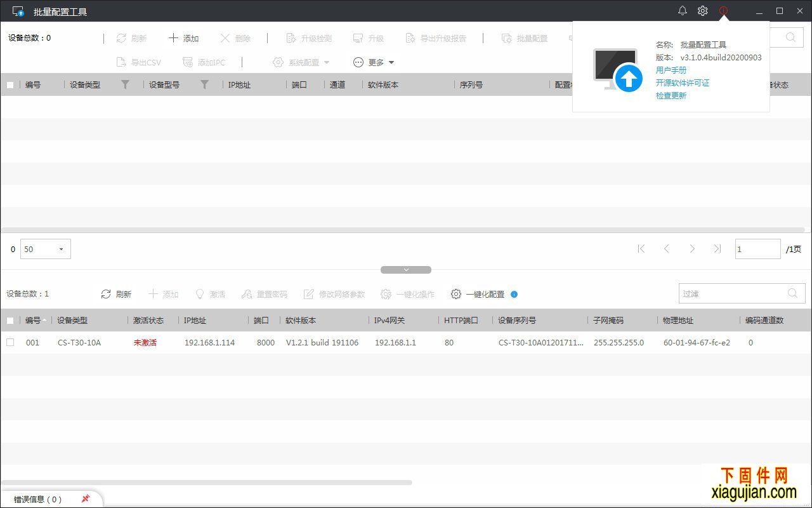Open the 用户手册 user manual link
The width and height of the screenshot is (812, 508).
pyautogui.click(x=671, y=70)
